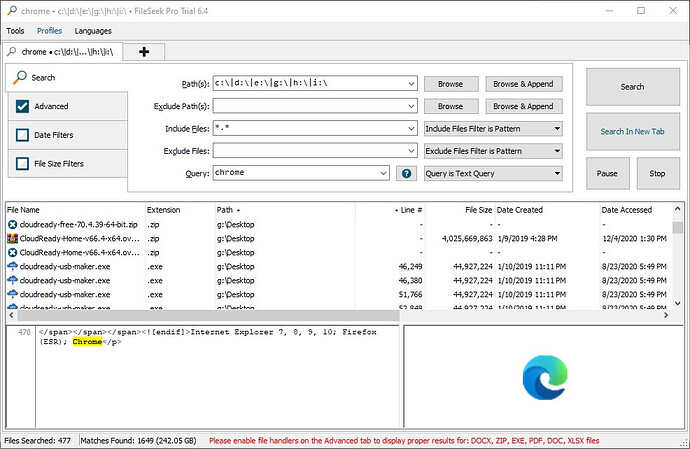The image size is (690, 449).
Task: Enable the File Size Filters checkbox
Action: point(22,164)
